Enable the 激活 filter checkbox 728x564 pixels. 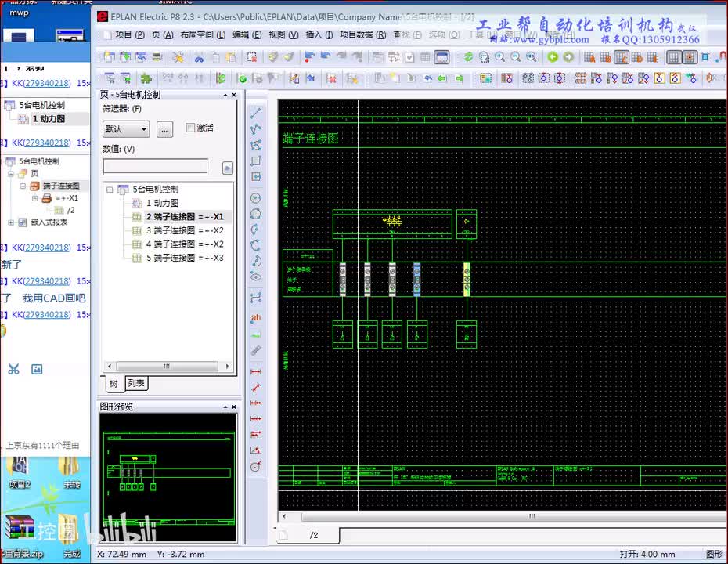click(x=190, y=128)
